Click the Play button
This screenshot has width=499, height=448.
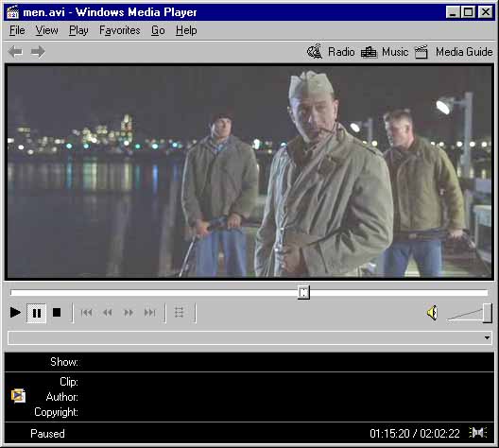pyautogui.click(x=15, y=313)
